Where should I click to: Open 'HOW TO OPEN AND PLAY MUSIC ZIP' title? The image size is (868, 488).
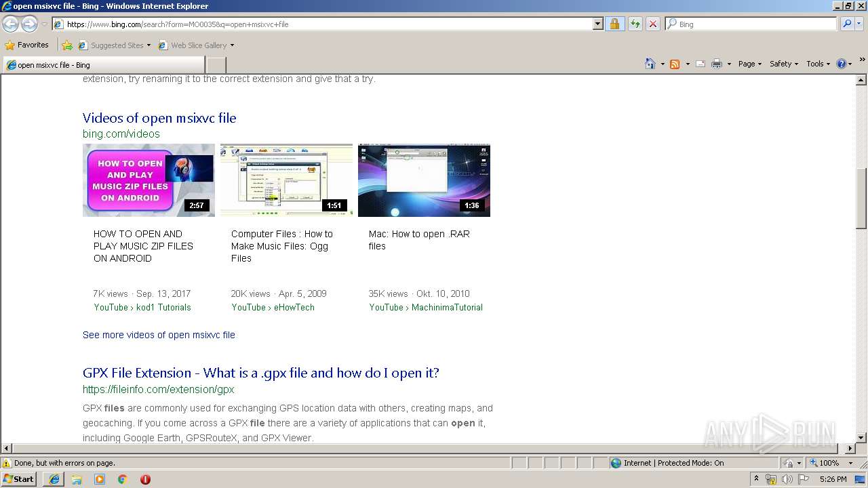tap(143, 246)
